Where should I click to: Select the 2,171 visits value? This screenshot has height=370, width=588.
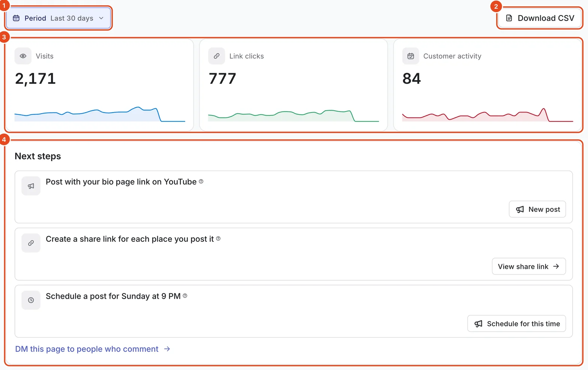point(35,78)
